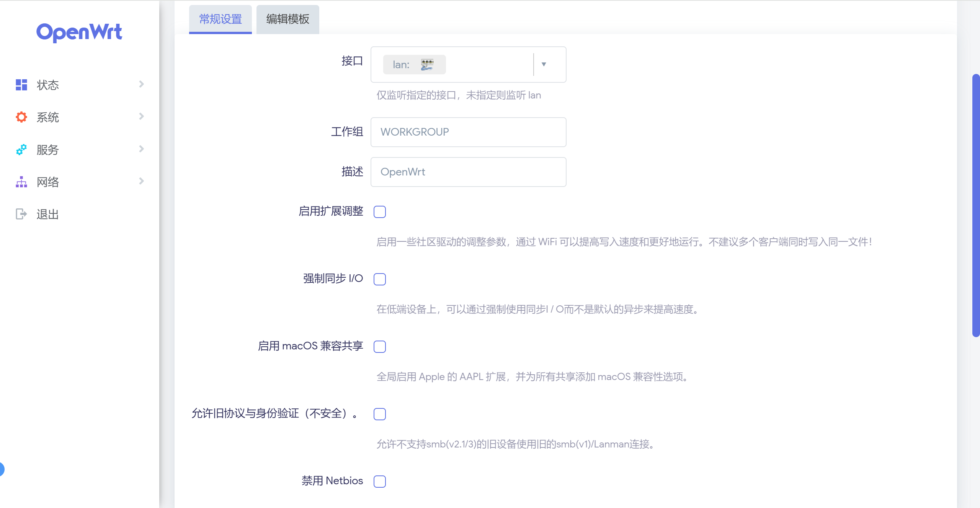Enable macOS compatible shares checkbox
980x508 pixels.
pyautogui.click(x=380, y=347)
